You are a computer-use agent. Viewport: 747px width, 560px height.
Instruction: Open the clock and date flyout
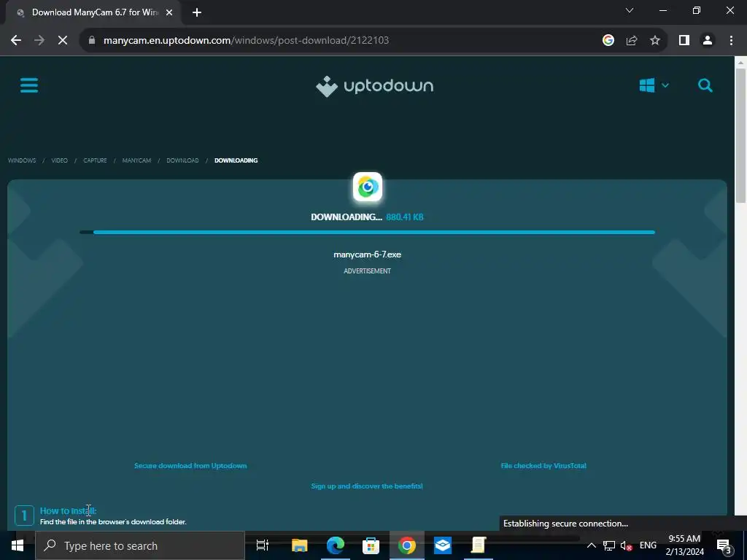684,545
